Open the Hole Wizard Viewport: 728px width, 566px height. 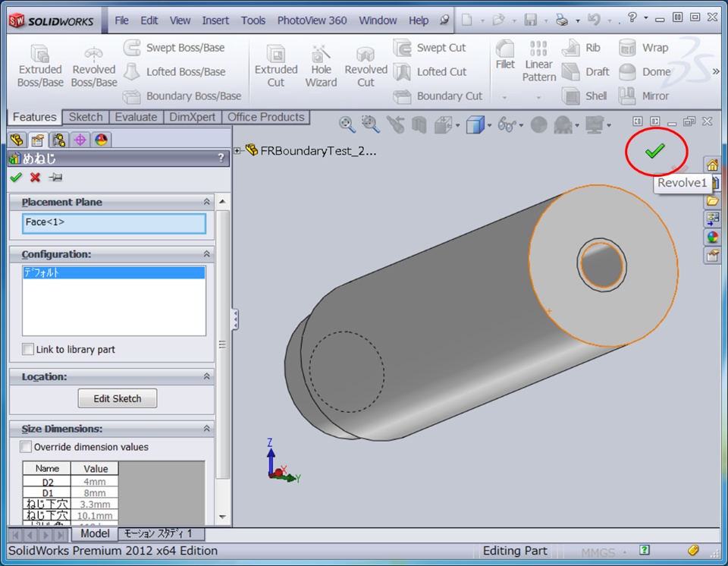click(x=321, y=65)
